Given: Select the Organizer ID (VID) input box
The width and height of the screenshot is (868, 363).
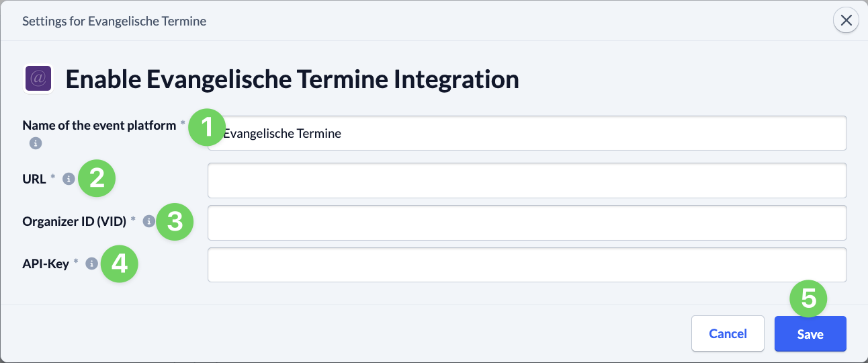Looking at the screenshot, I should coord(527,223).
